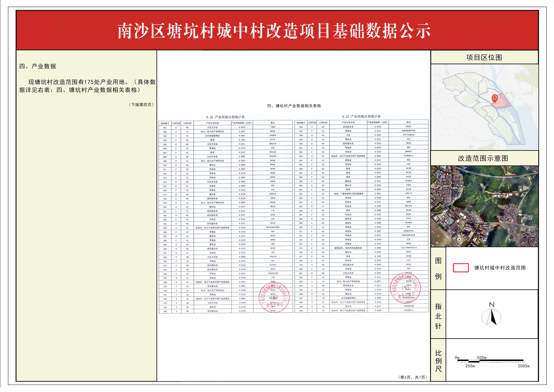Click the 改造范围示意图 panel header
The image size is (554, 392).
(484, 158)
